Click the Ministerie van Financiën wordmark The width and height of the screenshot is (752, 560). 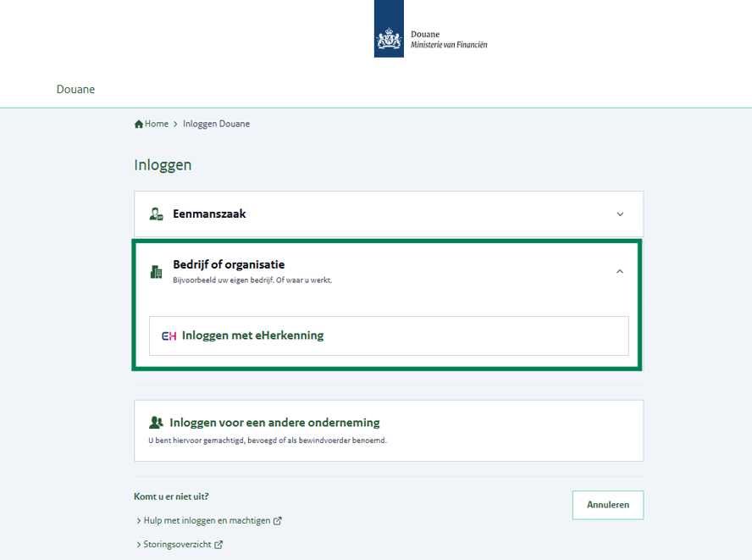click(x=449, y=45)
